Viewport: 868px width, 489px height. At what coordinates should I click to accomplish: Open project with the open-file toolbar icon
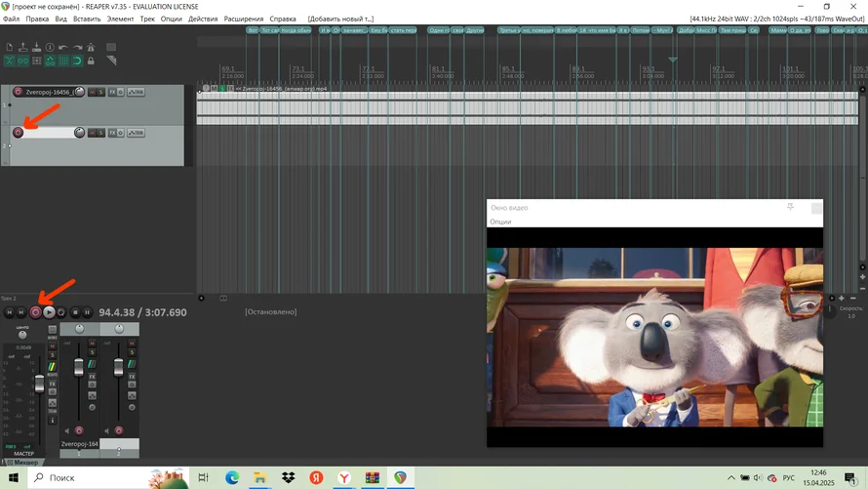tap(23, 47)
